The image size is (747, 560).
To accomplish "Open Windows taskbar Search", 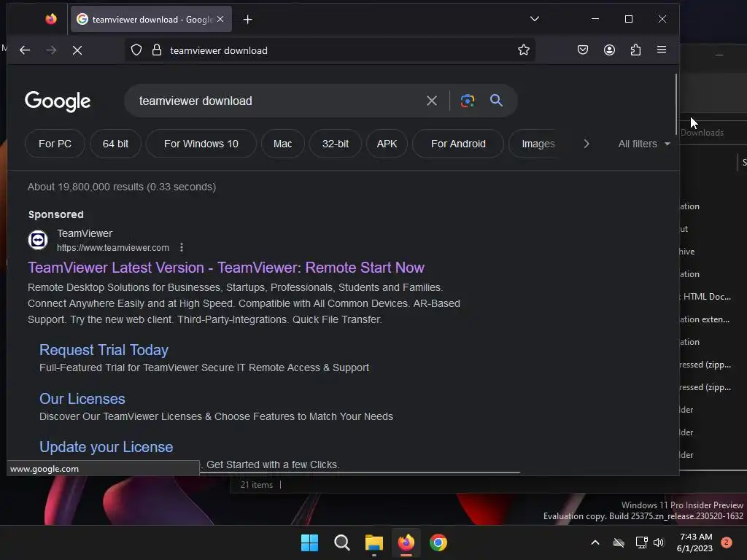I will pos(341,542).
